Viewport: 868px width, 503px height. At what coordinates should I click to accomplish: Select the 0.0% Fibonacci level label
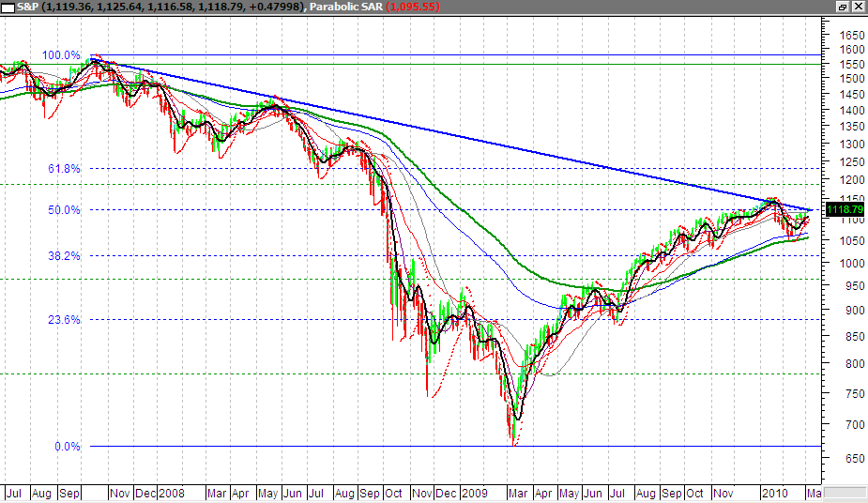pos(67,446)
